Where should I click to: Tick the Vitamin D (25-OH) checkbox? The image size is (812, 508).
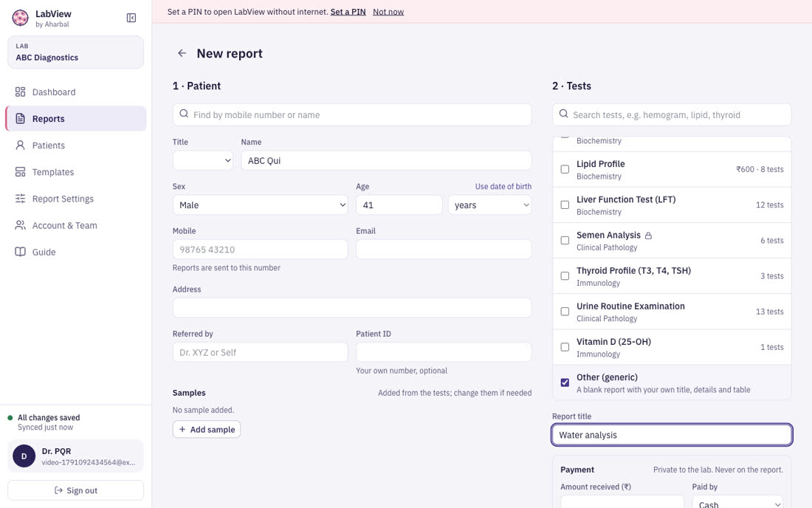click(565, 347)
